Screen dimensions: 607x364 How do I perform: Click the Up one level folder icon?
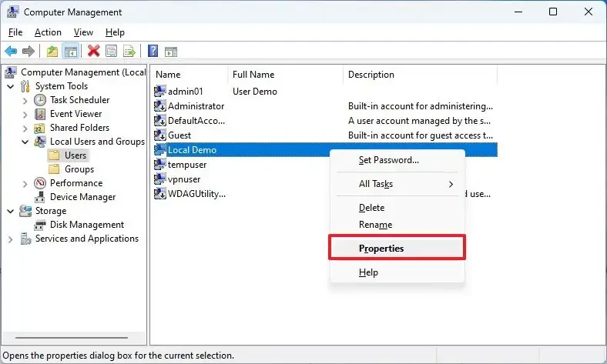coord(52,51)
